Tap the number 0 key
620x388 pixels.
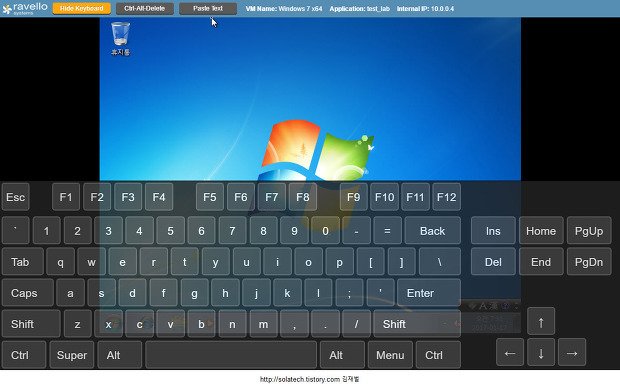(325, 231)
